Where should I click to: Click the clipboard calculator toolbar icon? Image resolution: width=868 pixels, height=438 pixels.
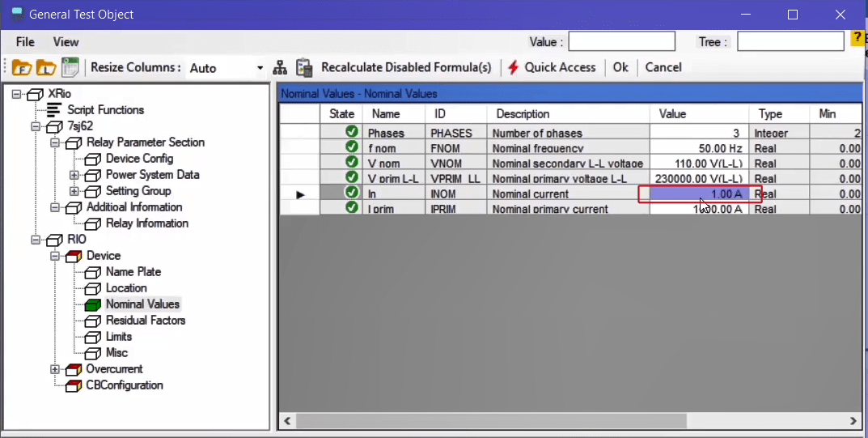pos(304,68)
